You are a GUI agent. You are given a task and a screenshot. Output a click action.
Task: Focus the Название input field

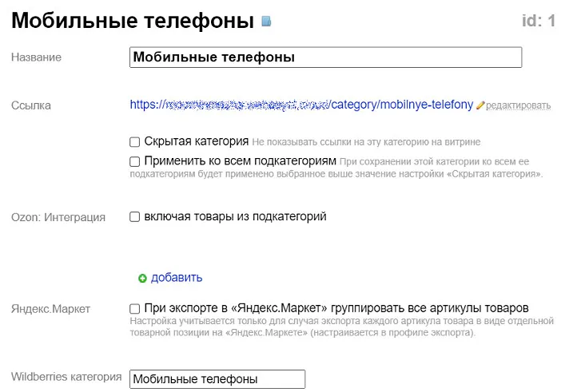pos(325,57)
